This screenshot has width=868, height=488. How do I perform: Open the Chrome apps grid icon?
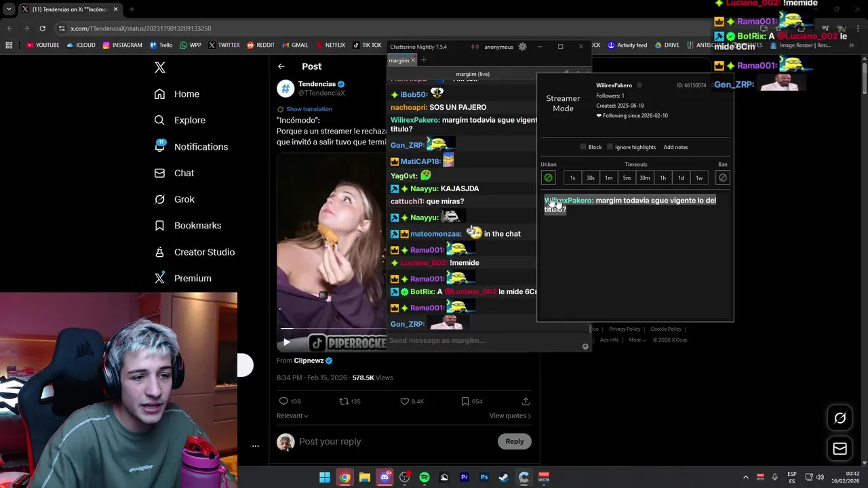[9, 45]
